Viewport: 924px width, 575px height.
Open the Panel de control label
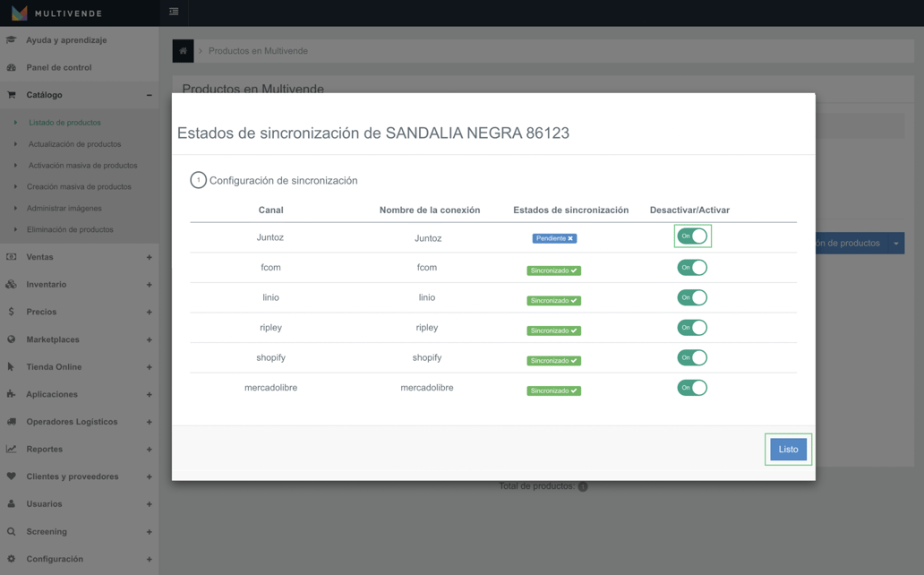click(59, 67)
